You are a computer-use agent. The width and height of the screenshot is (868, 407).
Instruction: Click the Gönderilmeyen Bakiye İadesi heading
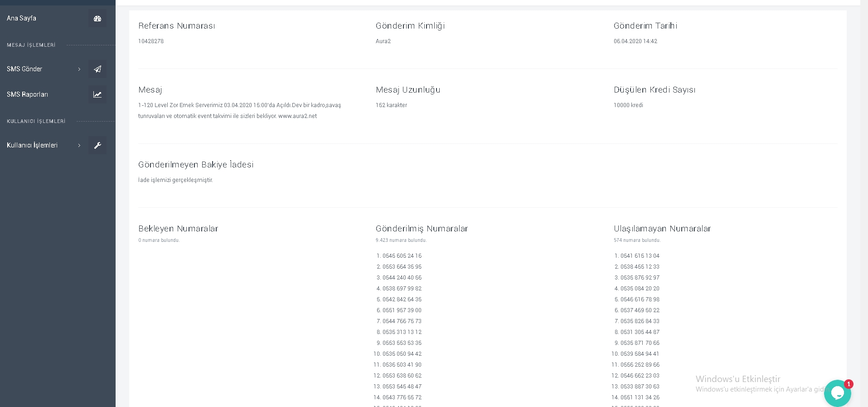(x=196, y=165)
